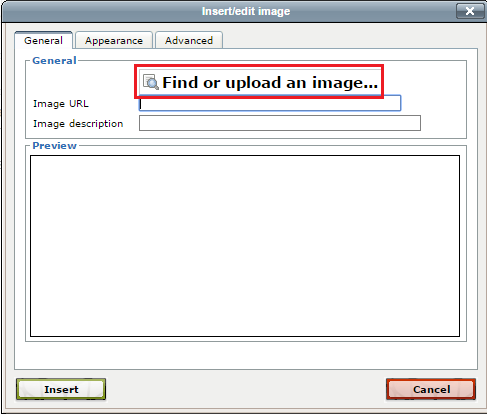Screen dimensions: 489x415
Task: Click the Insert button
Action: click(x=61, y=389)
